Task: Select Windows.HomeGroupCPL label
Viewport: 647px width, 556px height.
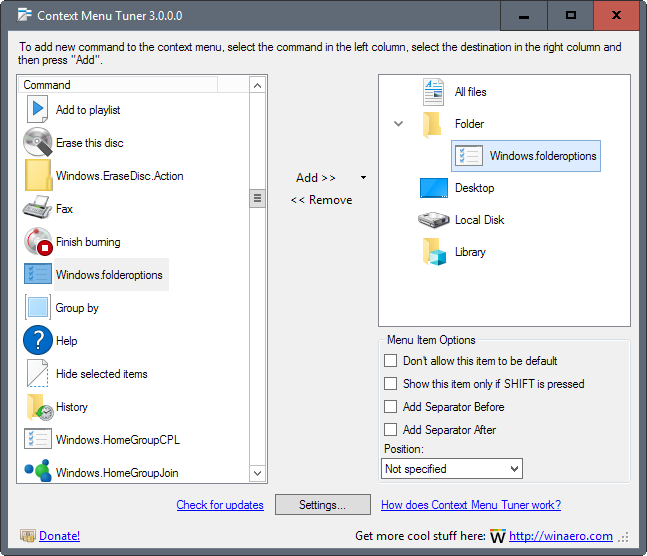Action: pyautogui.click(x=118, y=440)
